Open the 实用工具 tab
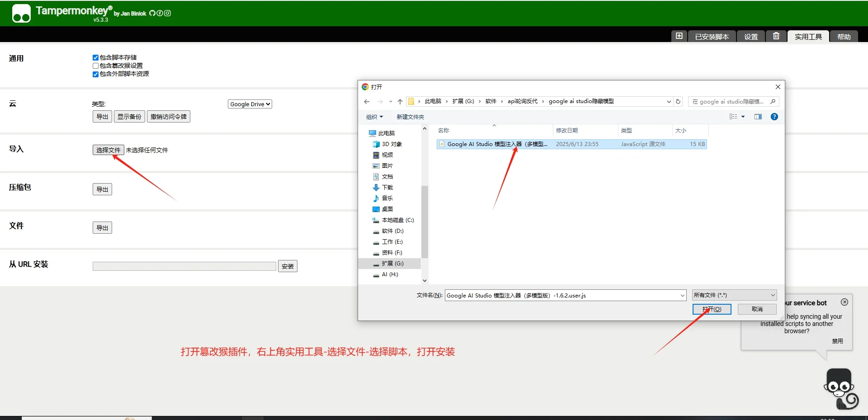 808,37
